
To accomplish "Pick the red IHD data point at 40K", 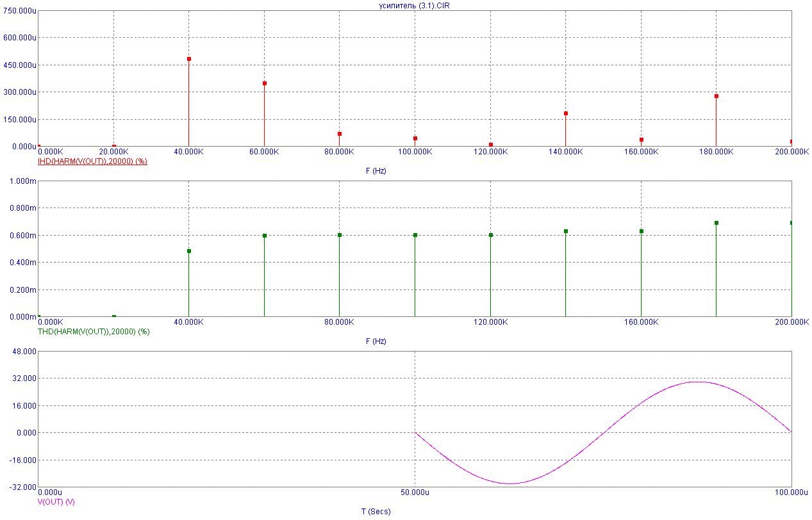I will [189, 59].
